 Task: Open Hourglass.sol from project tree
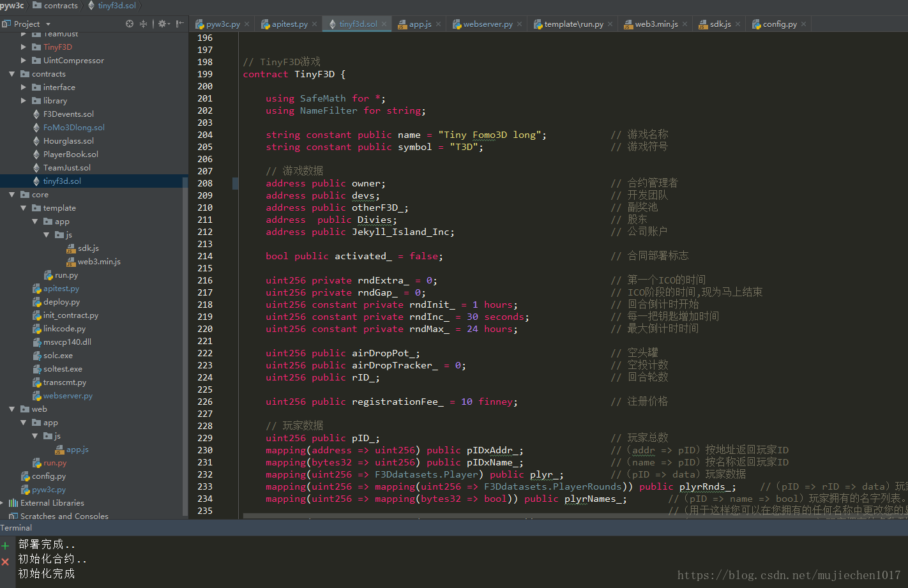tap(68, 141)
